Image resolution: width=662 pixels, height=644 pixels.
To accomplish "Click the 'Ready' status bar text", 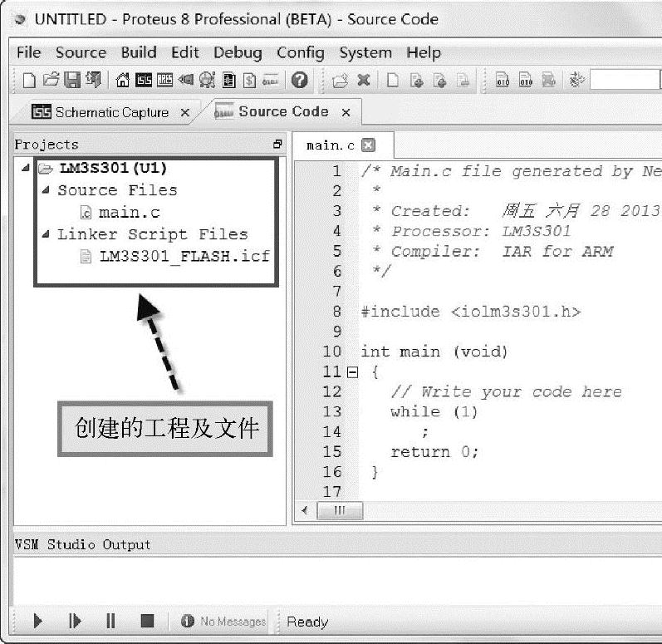I will (307, 622).
